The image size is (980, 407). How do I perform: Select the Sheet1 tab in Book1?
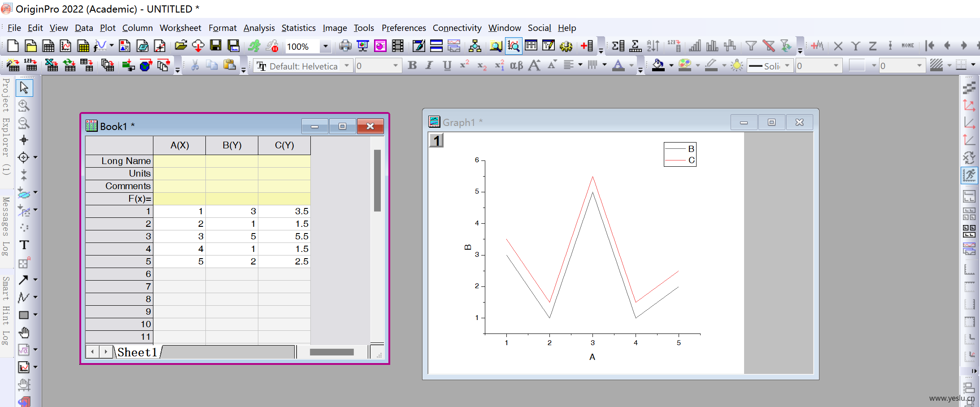click(137, 352)
